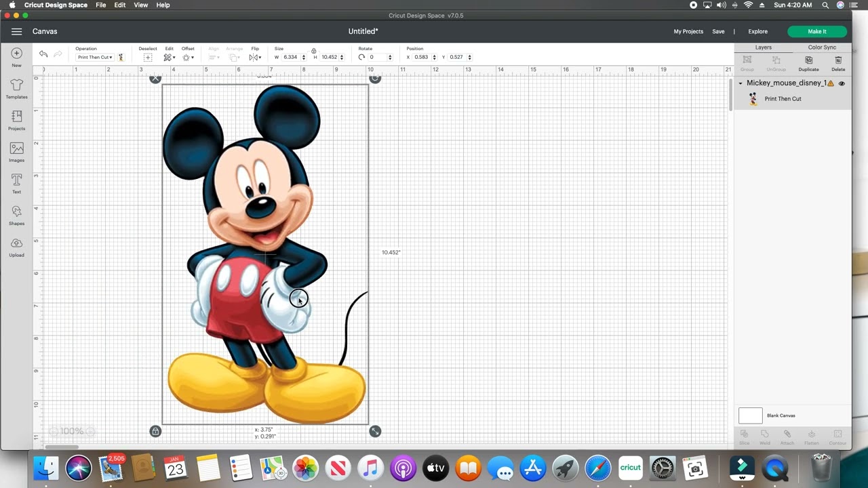Open the hamburger menu next to Canvas
Image resolution: width=868 pixels, height=488 pixels.
coord(16,31)
